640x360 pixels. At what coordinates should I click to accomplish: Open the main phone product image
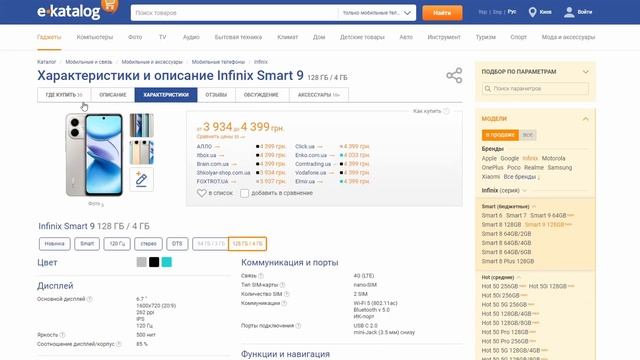(x=94, y=155)
